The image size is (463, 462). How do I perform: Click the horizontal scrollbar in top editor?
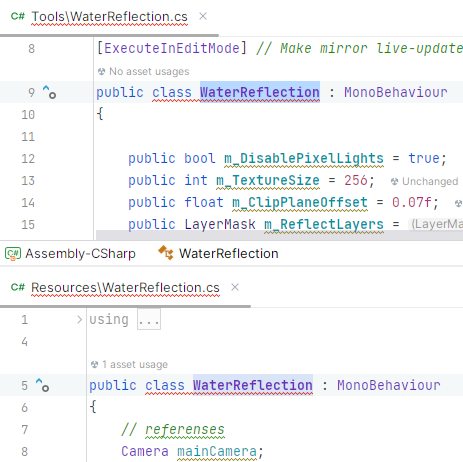coord(279,235)
